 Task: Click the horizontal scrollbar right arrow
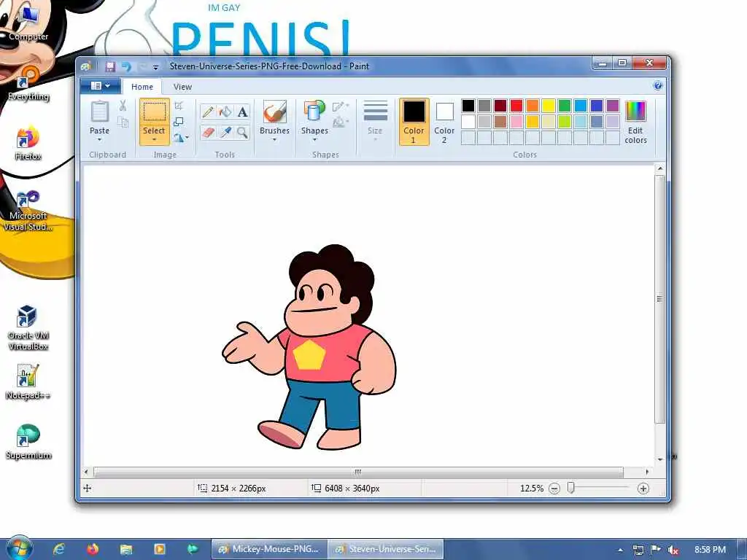647,472
